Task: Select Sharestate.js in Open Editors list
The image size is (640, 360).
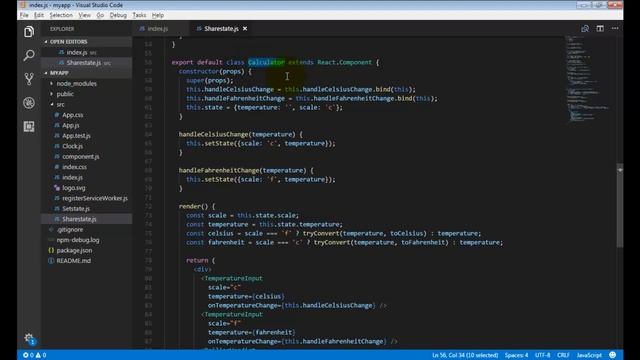Action: pos(87,63)
